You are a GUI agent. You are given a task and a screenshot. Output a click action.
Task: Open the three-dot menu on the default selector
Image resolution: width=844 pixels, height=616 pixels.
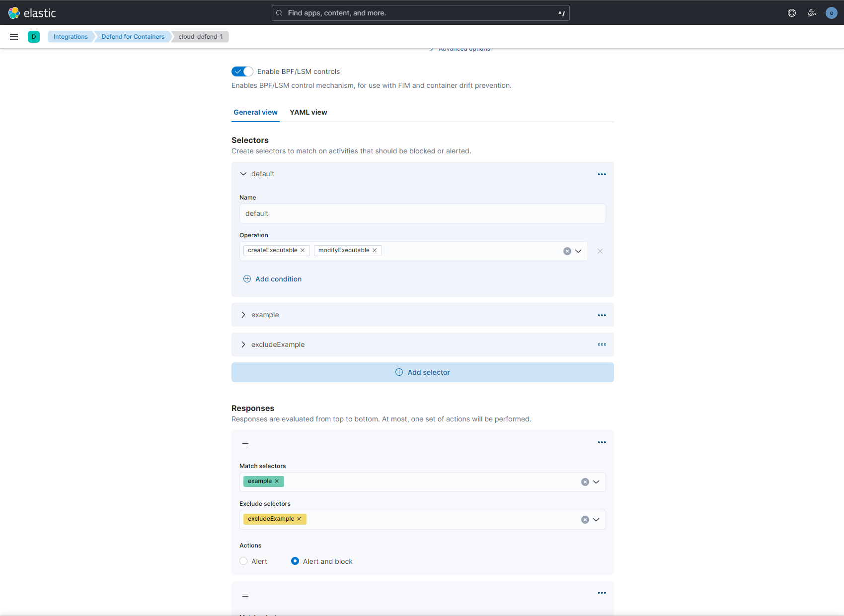pyautogui.click(x=602, y=174)
